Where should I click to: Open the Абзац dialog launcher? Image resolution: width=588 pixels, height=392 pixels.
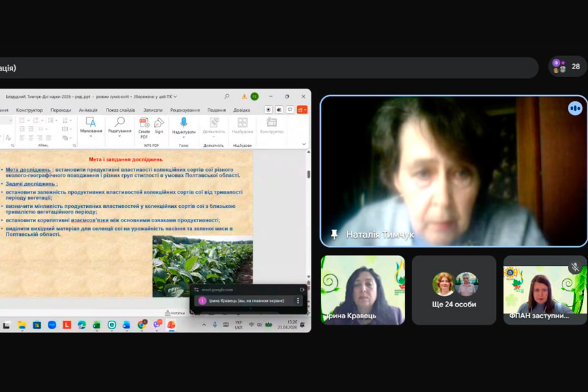[x=74, y=145]
